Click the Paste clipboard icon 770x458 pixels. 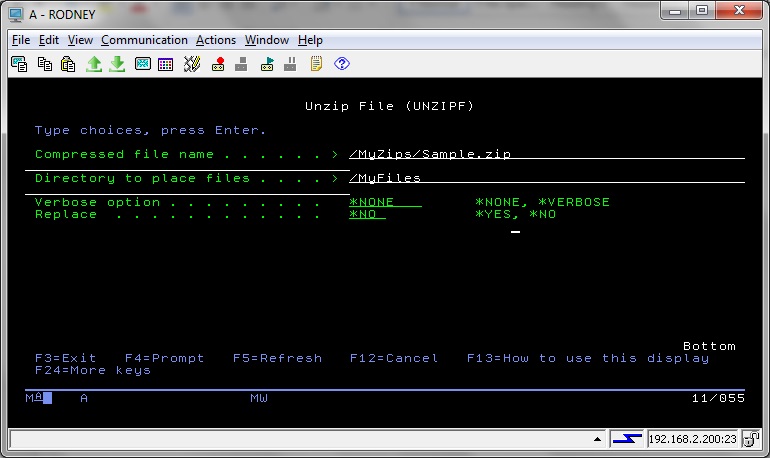click(68, 64)
